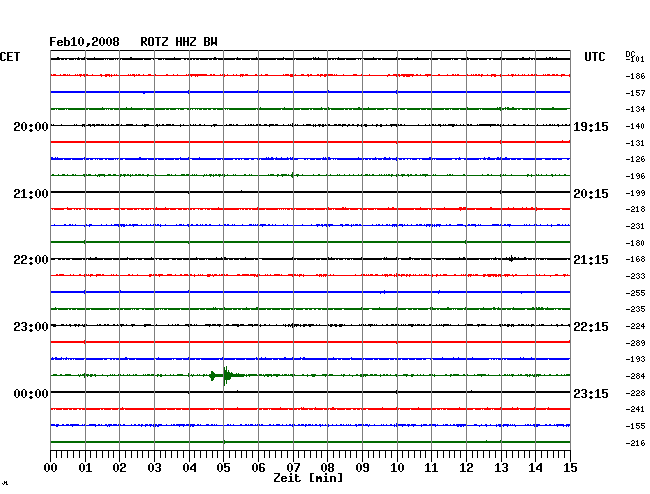The height and width of the screenshot is (494, 650).
Task: Click the DC offset value "-193"
Action: [x=635, y=359]
